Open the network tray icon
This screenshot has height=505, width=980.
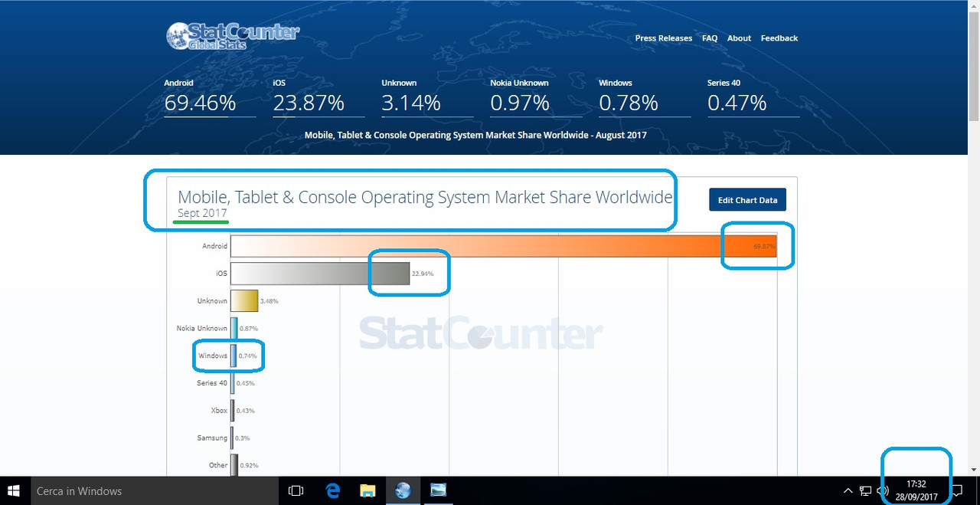[x=865, y=490]
